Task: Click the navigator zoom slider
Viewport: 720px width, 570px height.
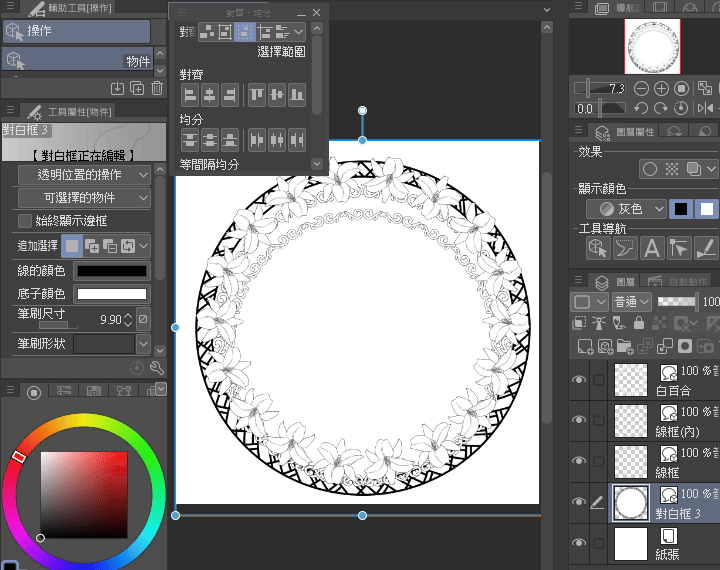Action: point(600,88)
